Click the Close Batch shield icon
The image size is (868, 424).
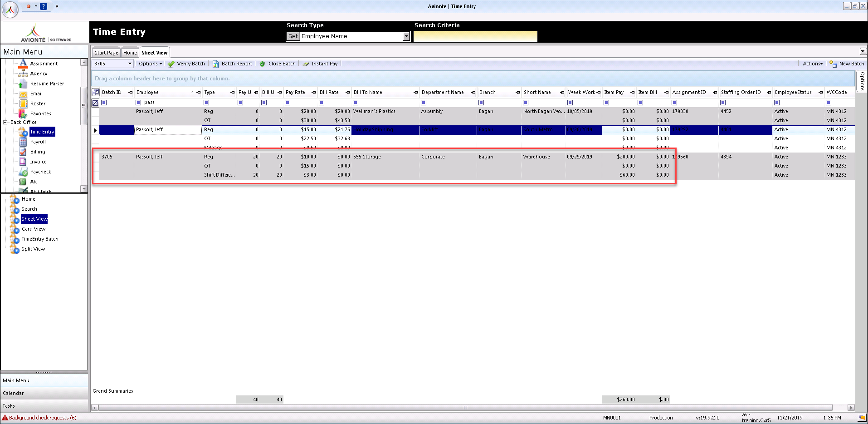tap(262, 64)
